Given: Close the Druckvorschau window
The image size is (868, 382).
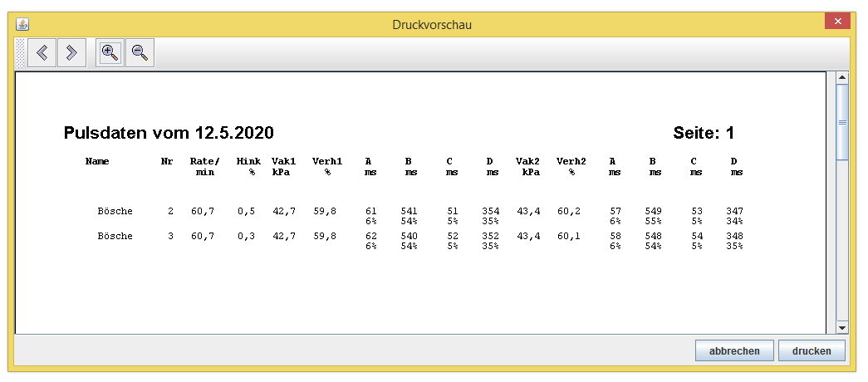Looking at the screenshot, I should pyautogui.click(x=837, y=21).
